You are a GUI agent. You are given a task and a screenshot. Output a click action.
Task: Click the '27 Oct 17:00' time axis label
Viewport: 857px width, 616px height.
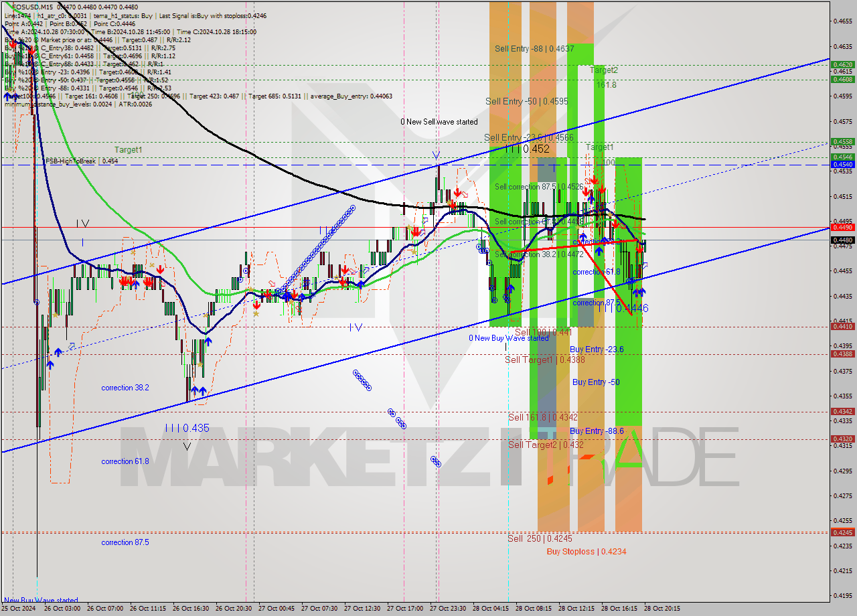click(405, 609)
